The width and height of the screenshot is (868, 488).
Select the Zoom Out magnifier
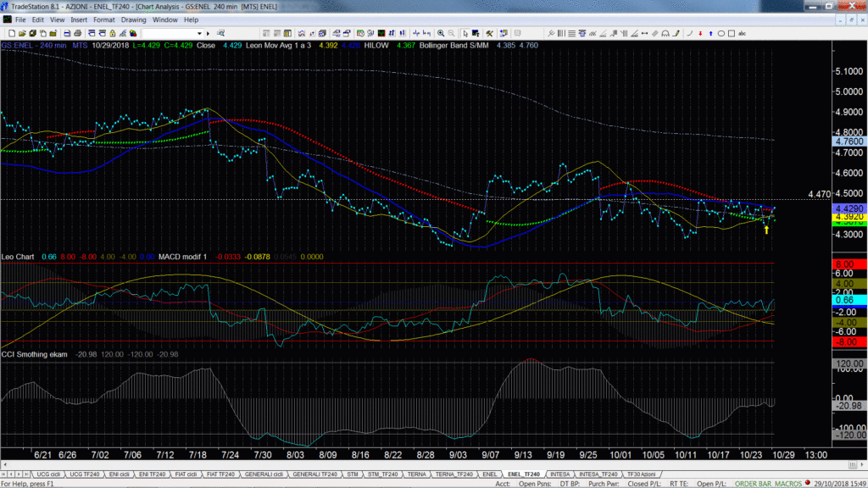452,34
